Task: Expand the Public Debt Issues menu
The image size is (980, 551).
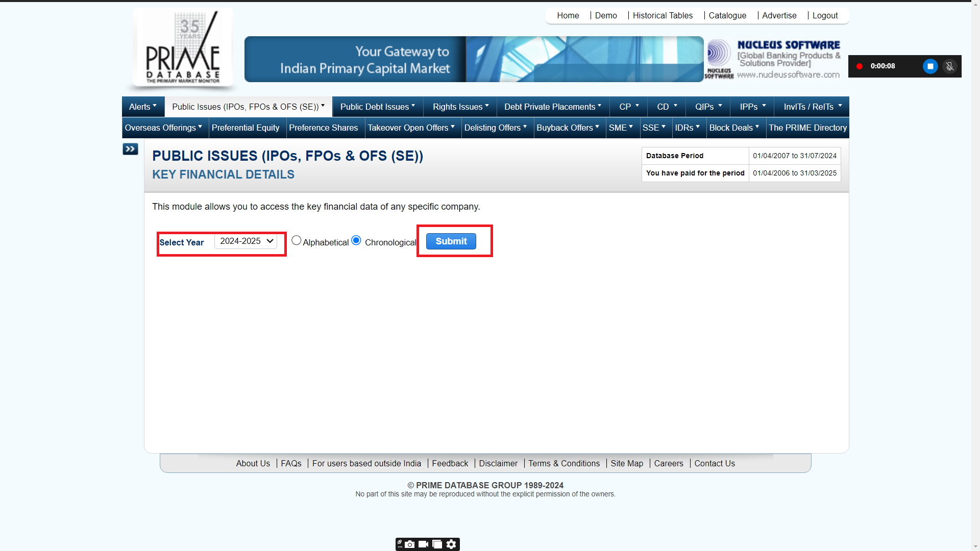Action: pyautogui.click(x=377, y=107)
